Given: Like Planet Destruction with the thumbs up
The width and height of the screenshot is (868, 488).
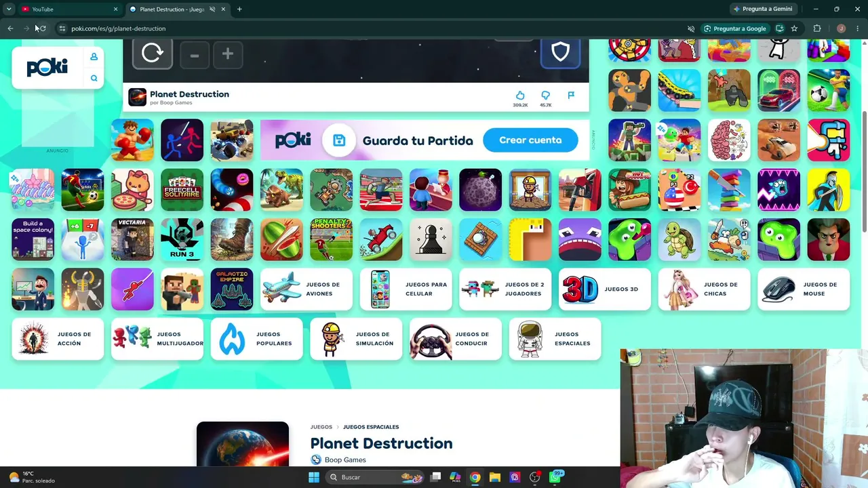Looking at the screenshot, I should pos(520,96).
